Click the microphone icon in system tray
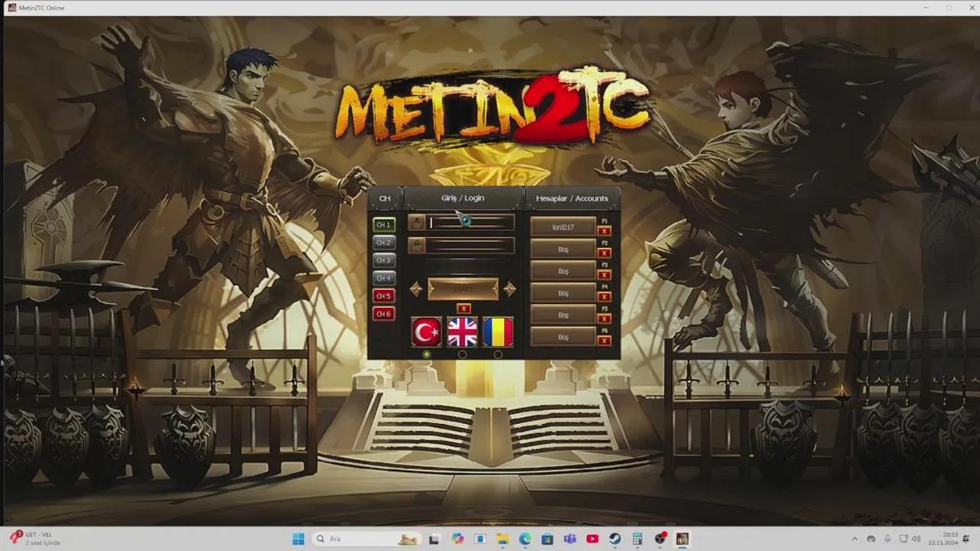 click(887, 539)
